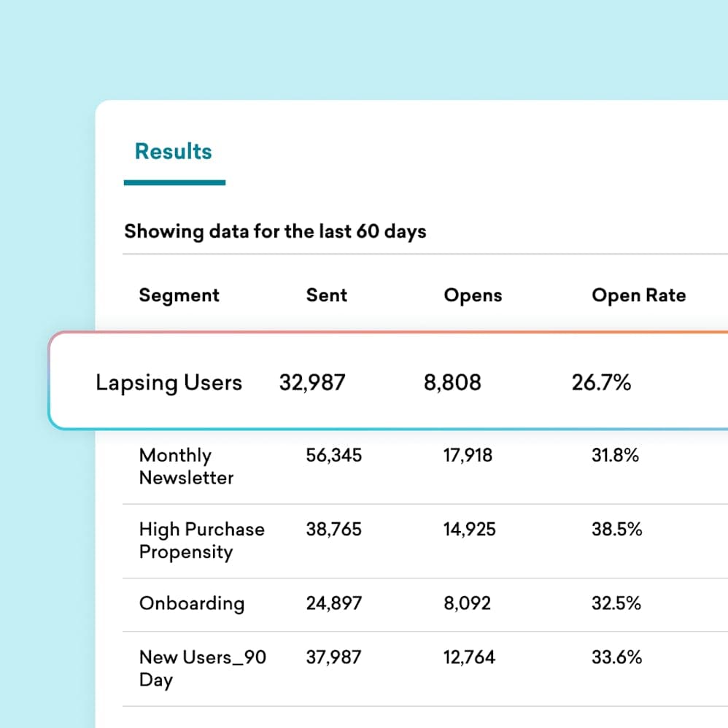Sort table by the Open Rate column
Viewport: 728px width, 728px height.
[x=638, y=295]
